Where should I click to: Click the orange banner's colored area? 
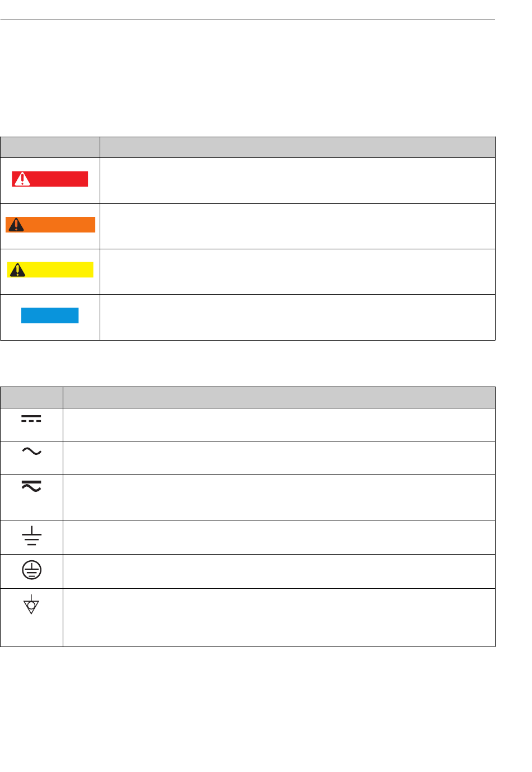point(50,225)
